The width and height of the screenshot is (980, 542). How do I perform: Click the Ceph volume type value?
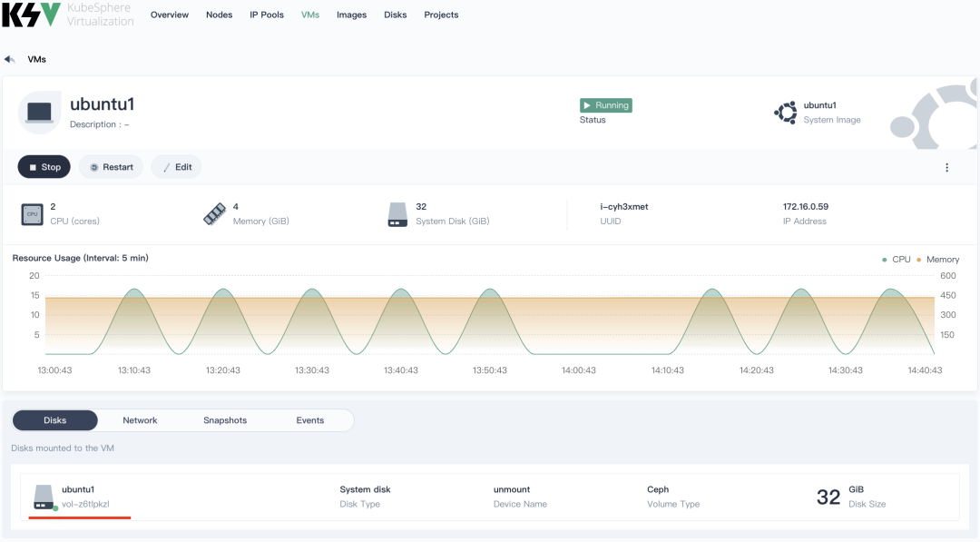pos(658,489)
